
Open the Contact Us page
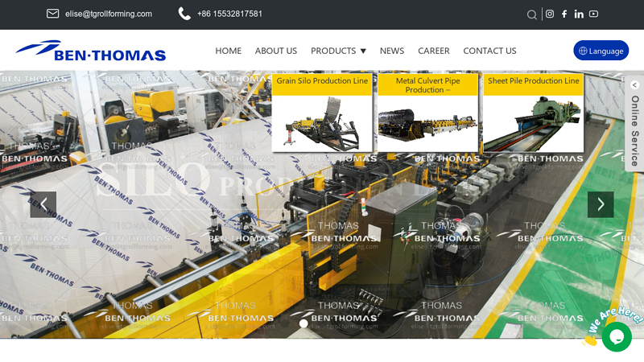[489, 51]
